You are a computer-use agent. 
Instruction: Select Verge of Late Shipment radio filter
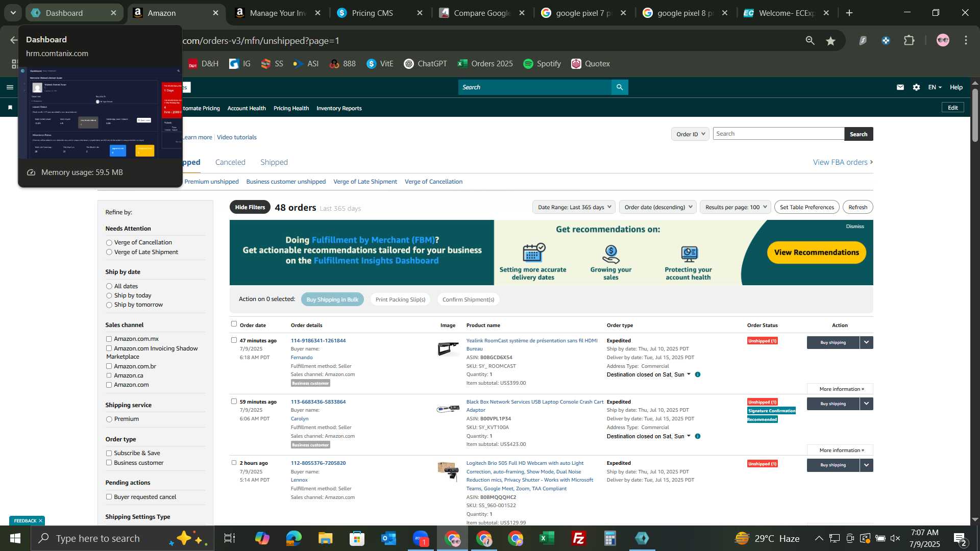pos(109,252)
